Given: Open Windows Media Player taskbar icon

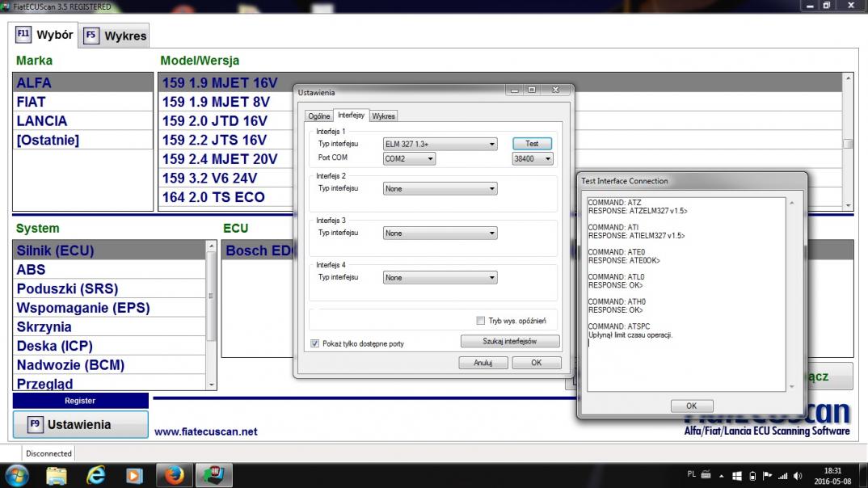Looking at the screenshot, I should tap(134, 475).
